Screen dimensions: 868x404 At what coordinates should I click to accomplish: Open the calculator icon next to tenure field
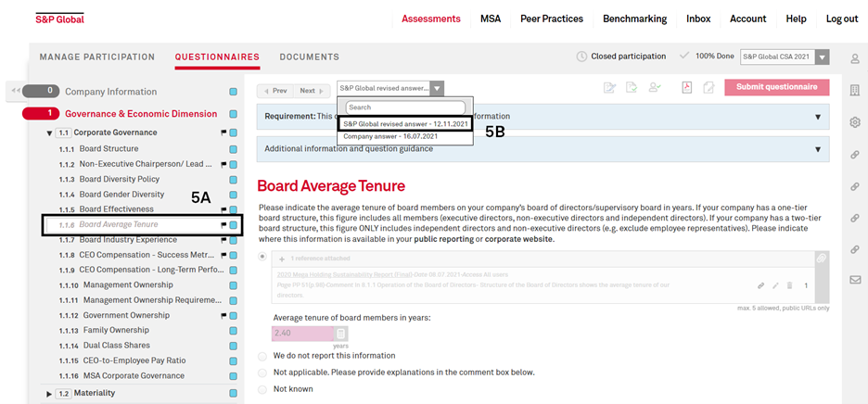(341, 334)
